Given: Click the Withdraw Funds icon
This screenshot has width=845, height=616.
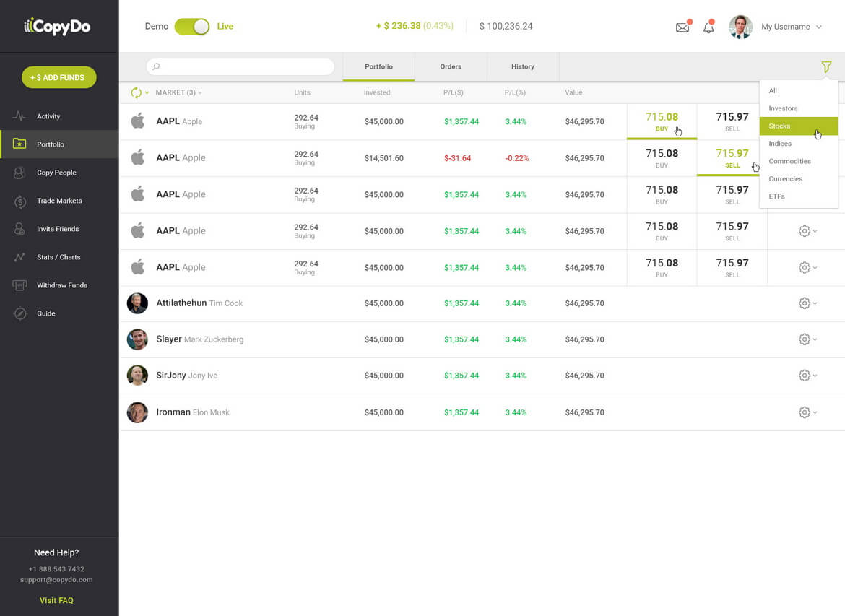Looking at the screenshot, I should pos(19,285).
